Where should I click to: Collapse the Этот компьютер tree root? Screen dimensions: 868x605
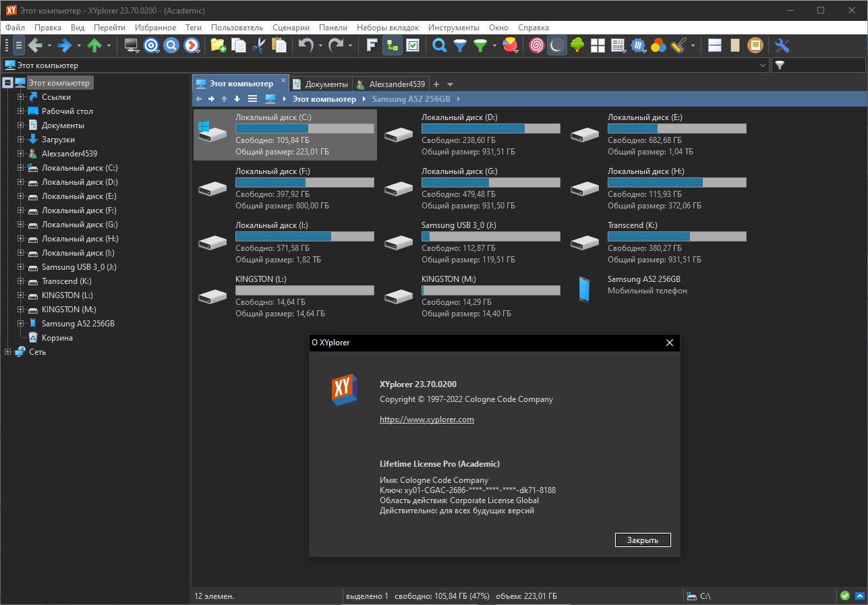pos(8,83)
